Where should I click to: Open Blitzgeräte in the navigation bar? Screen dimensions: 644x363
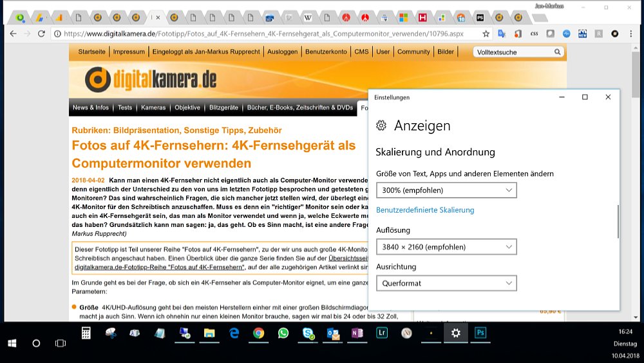(x=224, y=108)
